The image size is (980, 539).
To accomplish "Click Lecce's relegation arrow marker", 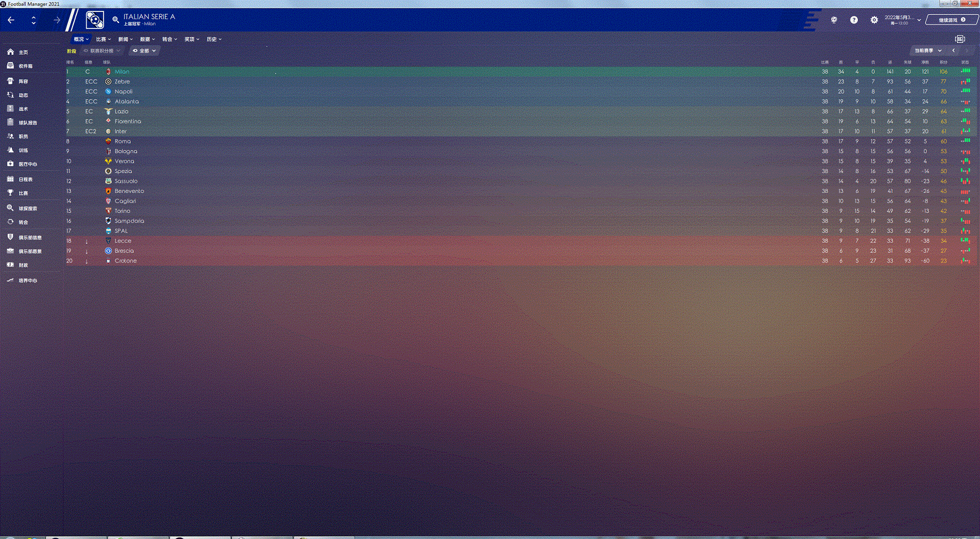I will click(x=87, y=241).
